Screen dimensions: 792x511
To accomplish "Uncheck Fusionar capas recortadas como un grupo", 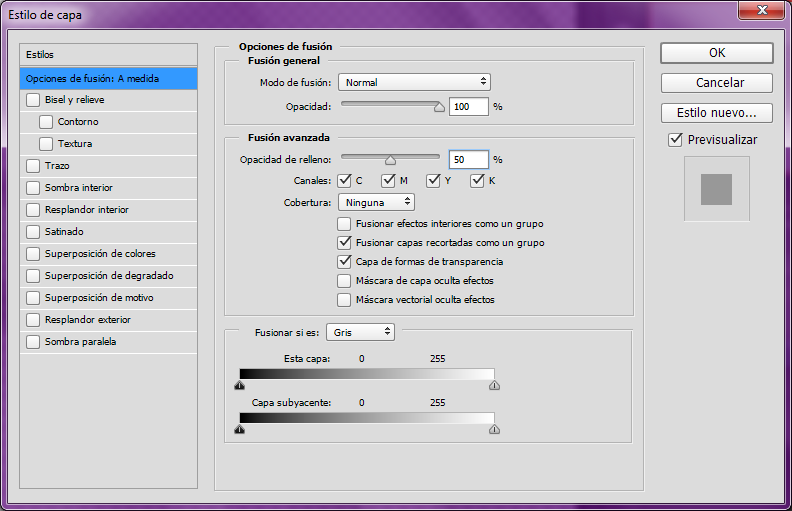I will (x=344, y=242).
